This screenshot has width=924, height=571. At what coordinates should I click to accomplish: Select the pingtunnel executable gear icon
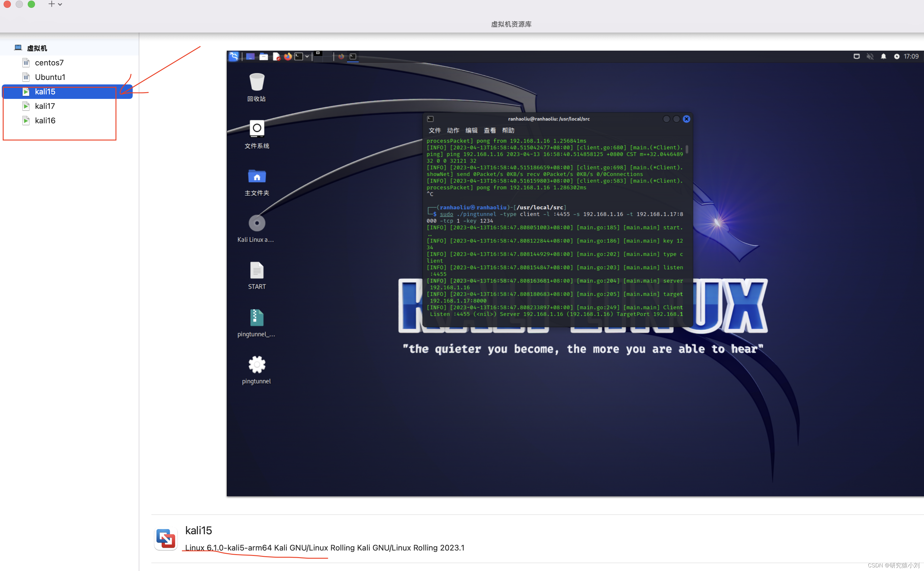[257, 370]
